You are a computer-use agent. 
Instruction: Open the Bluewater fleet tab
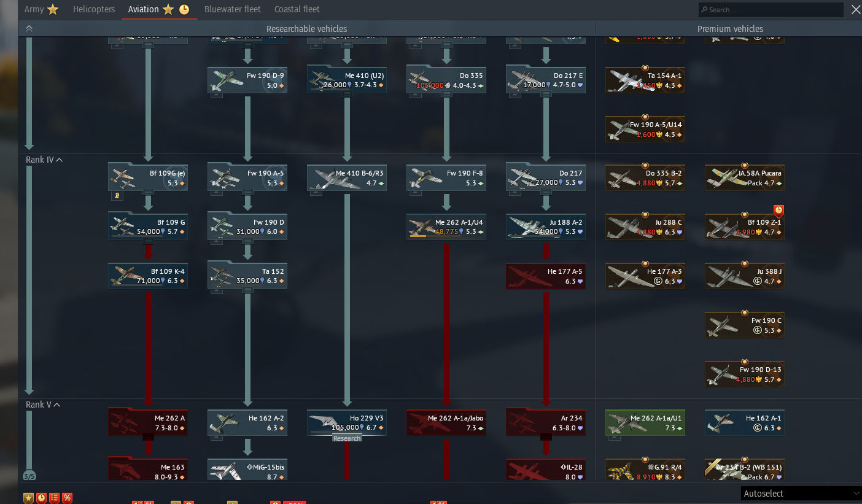(x=233, y=9)
